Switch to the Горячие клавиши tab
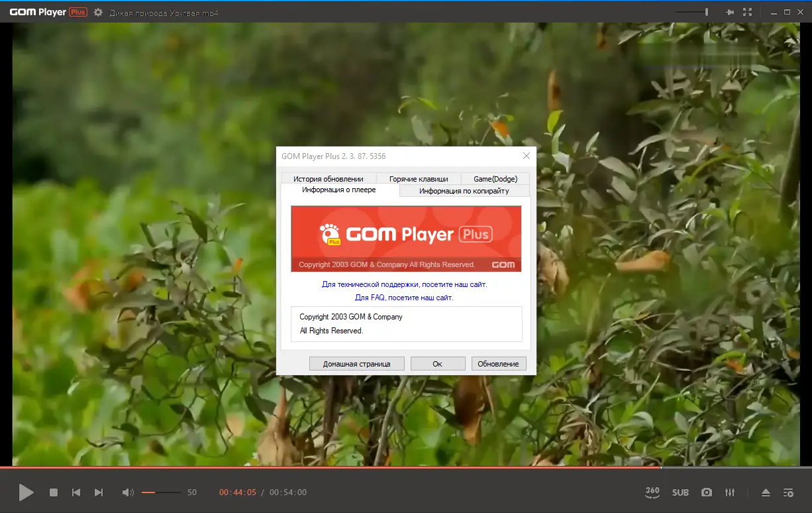The height and width of the screenshot is (513, 812). click(419, 178)
